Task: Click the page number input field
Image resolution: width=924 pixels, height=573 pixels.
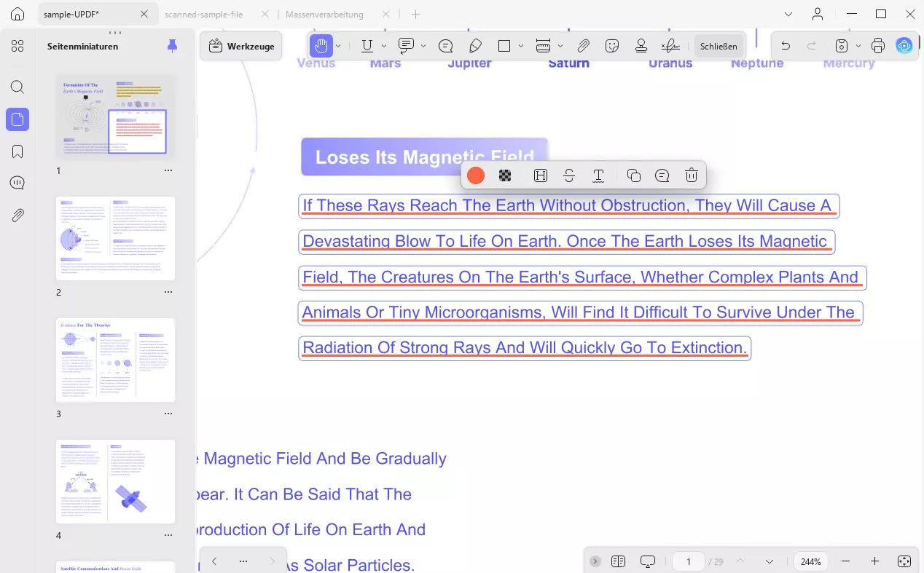Action: pos(689,561)
